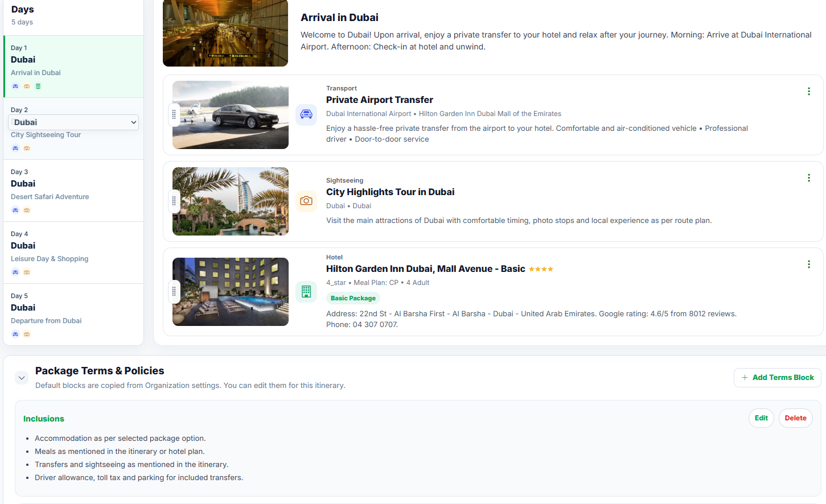Click drag handle on Hilton Garden Inn card
826x504 pixels.
tap(174, 292)
